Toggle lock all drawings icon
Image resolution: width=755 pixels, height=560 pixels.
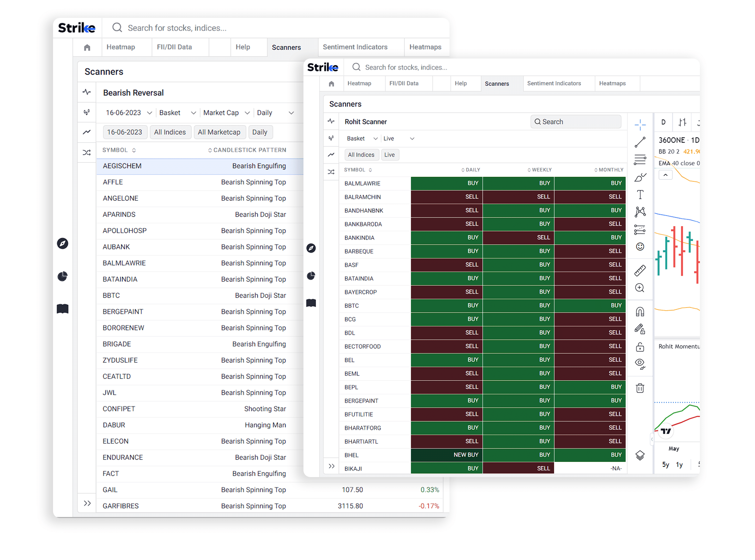coord(640,347)
